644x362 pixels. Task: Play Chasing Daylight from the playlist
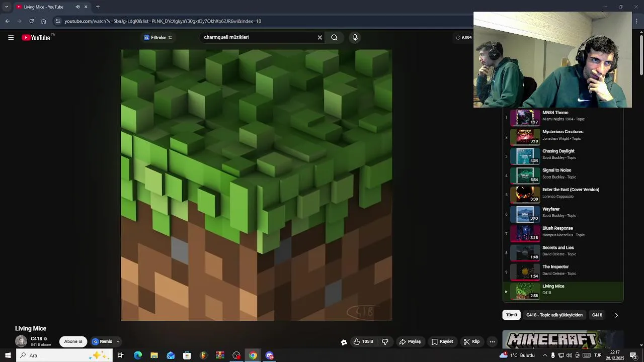(x=563, y=156)
